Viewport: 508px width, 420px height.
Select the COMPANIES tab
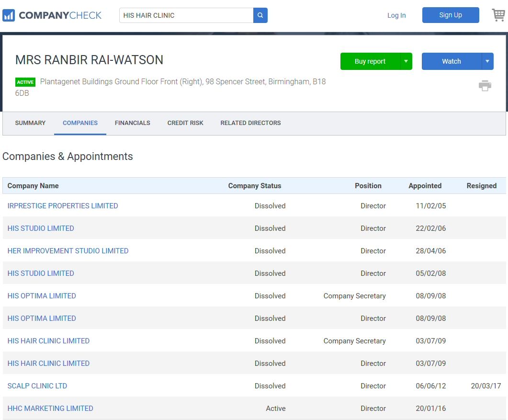(x=80, y=123)
